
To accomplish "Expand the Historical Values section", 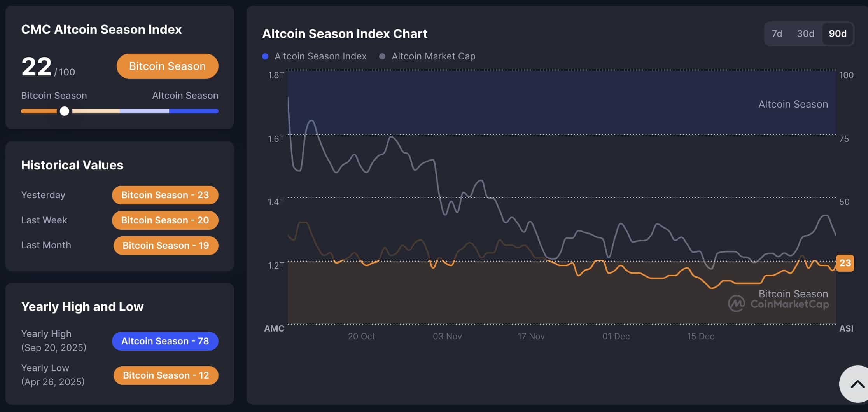I will (x=72, y=165).
